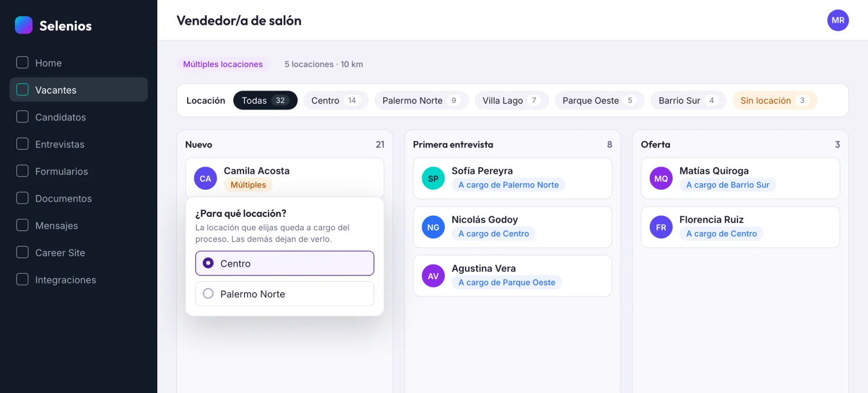
Task: Switch to Villa Lago filter
Action: (x=512, y=100)
